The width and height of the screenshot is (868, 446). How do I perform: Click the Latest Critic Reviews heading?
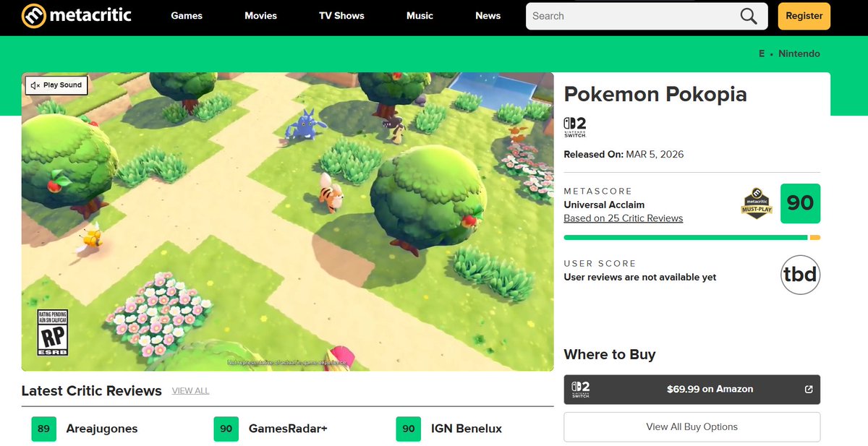92,391
